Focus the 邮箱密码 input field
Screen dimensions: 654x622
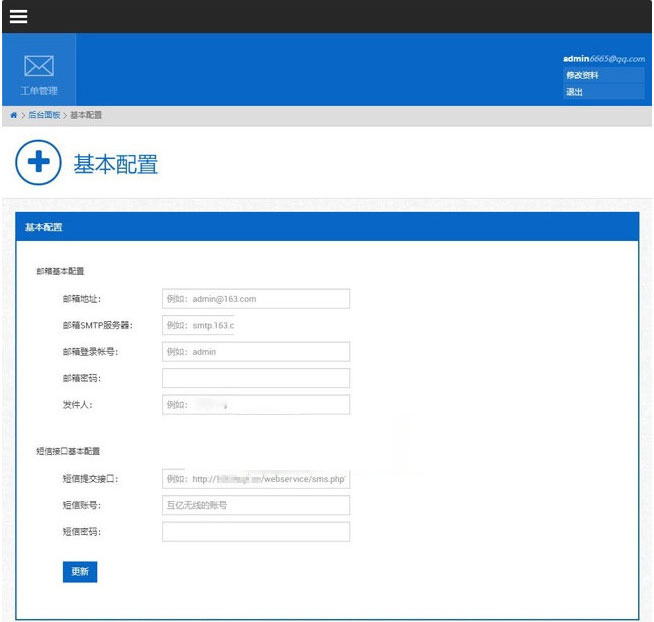(256, 378)
